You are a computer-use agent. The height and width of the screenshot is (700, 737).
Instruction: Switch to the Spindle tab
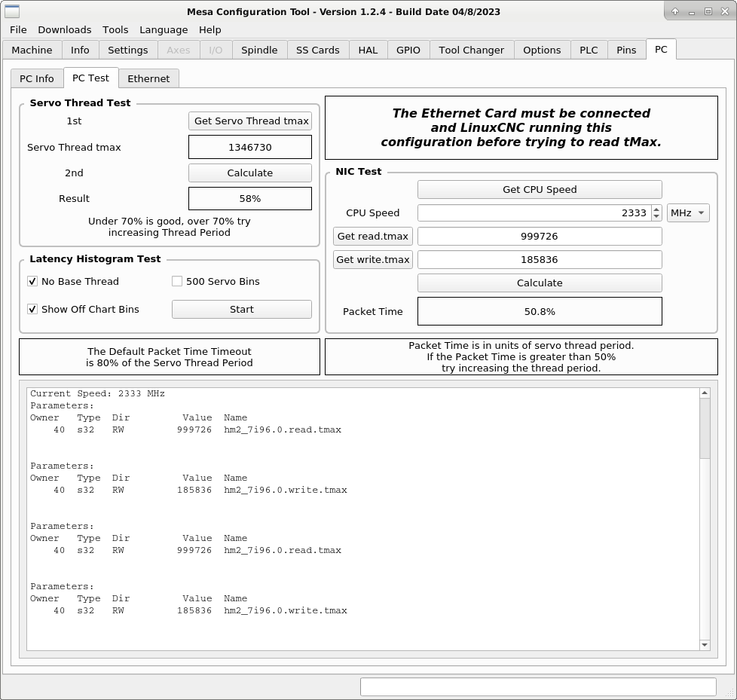(259, 50)
